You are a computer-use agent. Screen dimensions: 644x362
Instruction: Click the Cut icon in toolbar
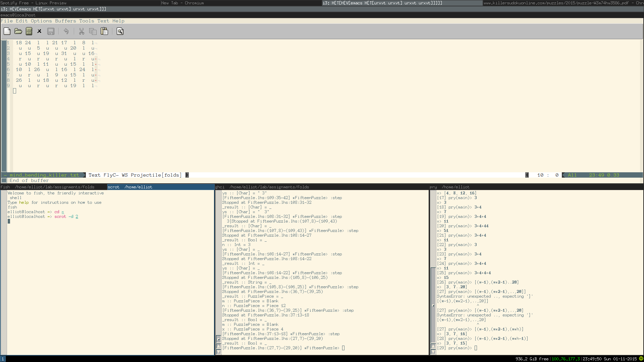(x=82, y=31)
